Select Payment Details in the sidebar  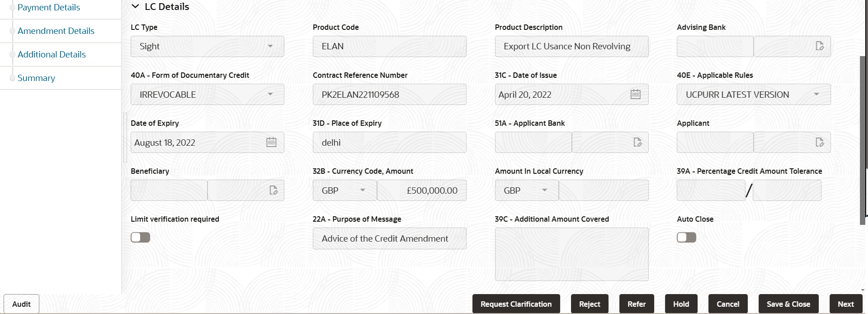(x=48, y=7)
